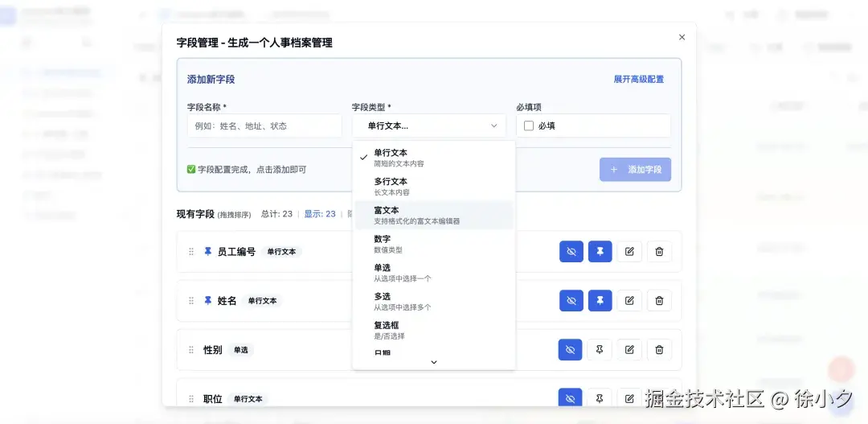The width and height of the screenshot is (868, 424).
Task: Toggle visibility of 性别 field
Action: (570, 350)
